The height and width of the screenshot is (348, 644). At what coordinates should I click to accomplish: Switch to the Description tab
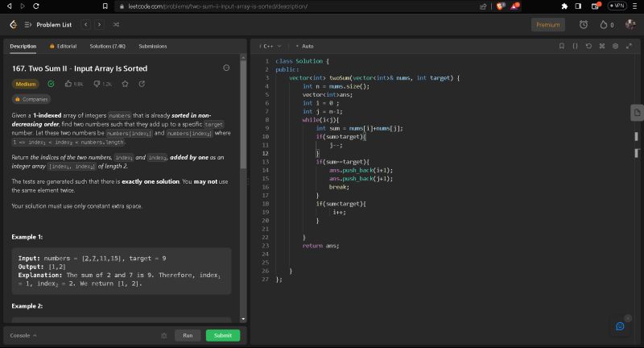click(x=23, y=47)
